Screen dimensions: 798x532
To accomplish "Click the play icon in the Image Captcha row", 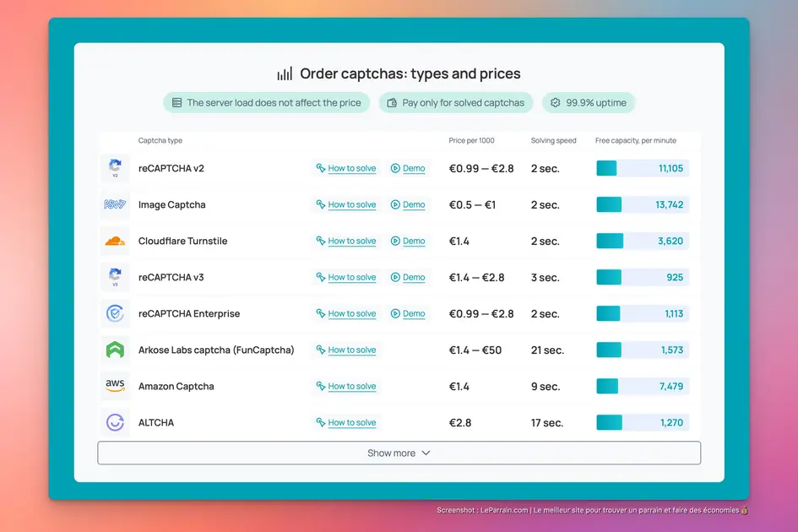I will point(395,204).
